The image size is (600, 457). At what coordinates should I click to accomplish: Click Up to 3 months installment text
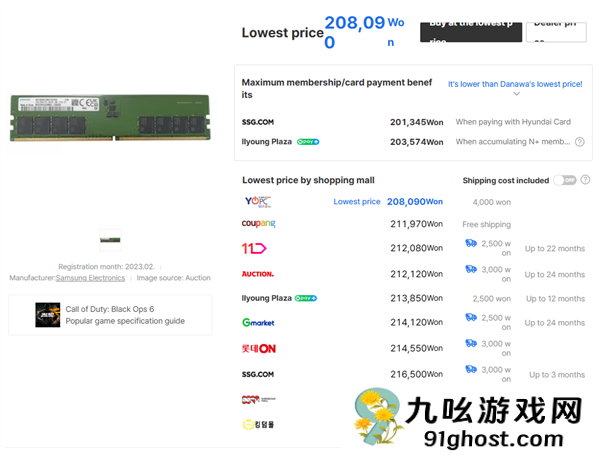coord(557,375)
